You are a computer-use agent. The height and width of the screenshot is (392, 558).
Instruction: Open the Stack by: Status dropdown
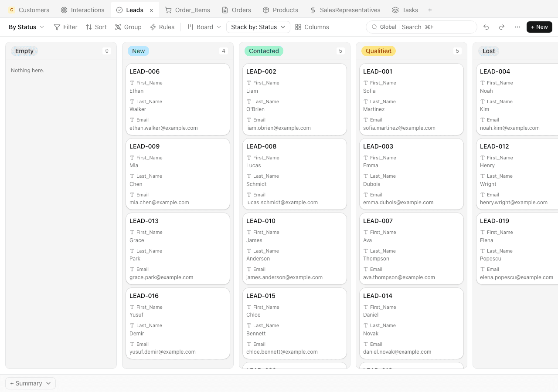pyautogui.click(x=258, y=27)
